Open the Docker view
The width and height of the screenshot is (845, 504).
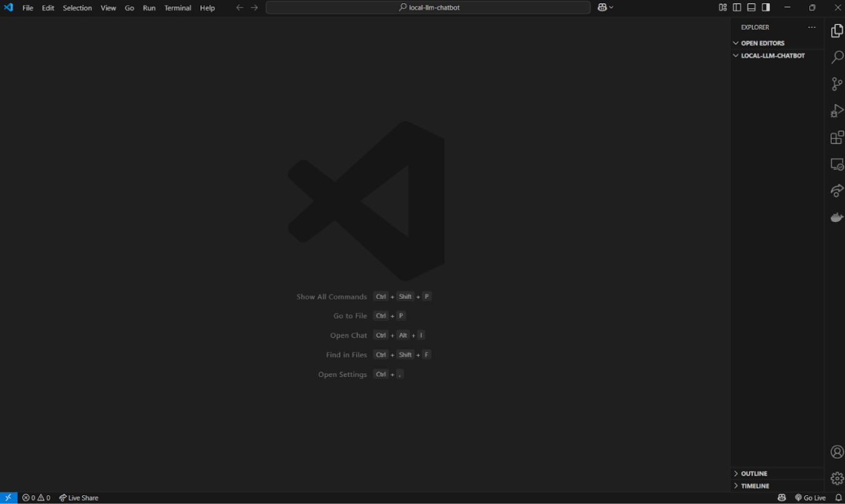tap(837, 218)
